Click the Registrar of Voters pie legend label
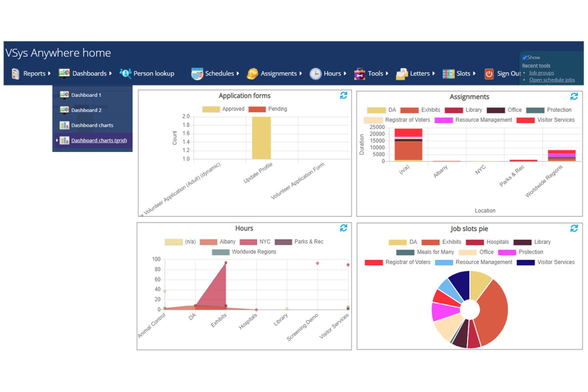588x392 pixels. 408,263
